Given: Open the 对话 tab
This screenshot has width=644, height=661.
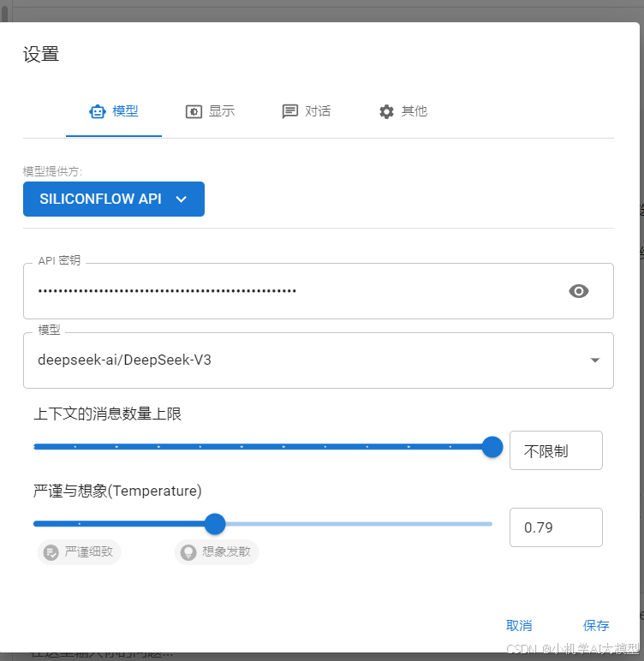Looking at the screenshot, I should coord(307,111).
